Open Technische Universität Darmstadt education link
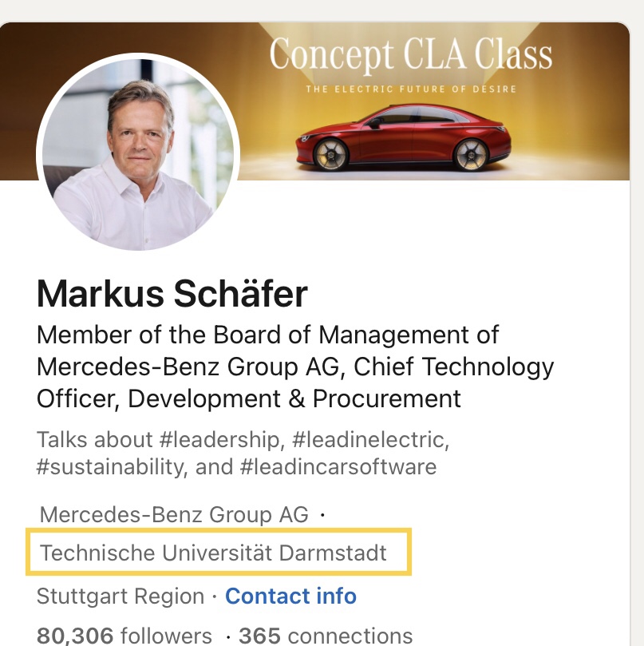 point(213,553)
